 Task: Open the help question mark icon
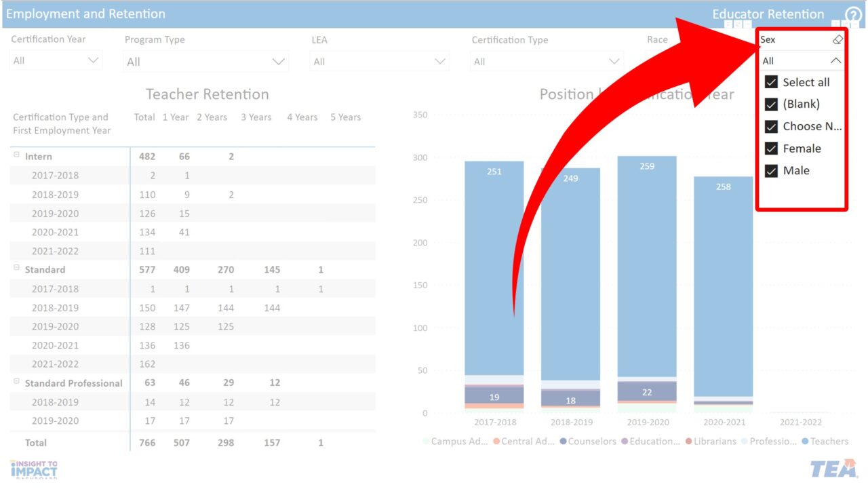pos(853,16)
